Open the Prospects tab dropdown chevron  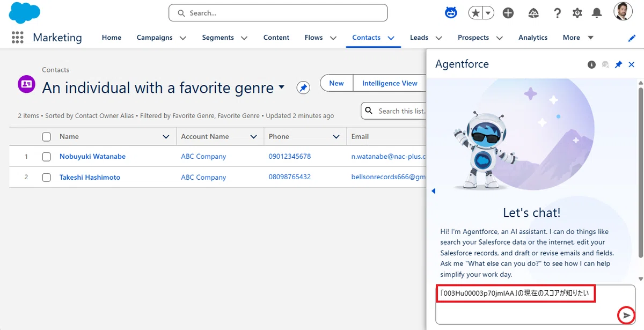click(x=499, y=38)
